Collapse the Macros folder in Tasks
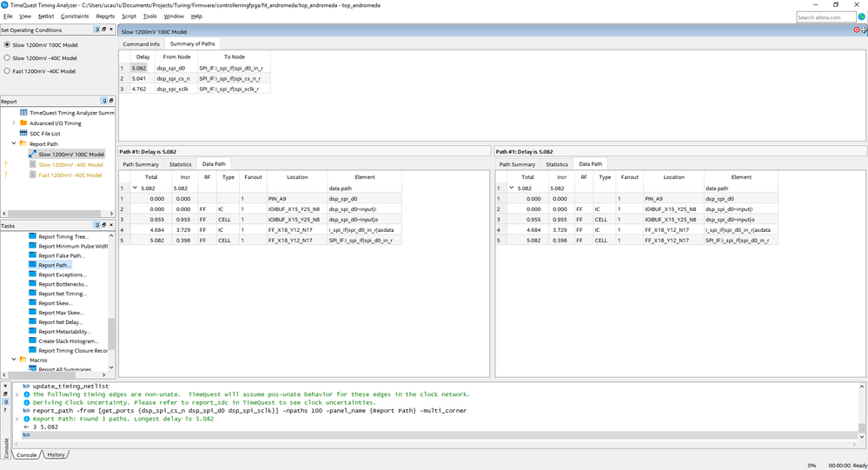The height and width of the screenshot is (470, 868). click(x=14, y=360)
